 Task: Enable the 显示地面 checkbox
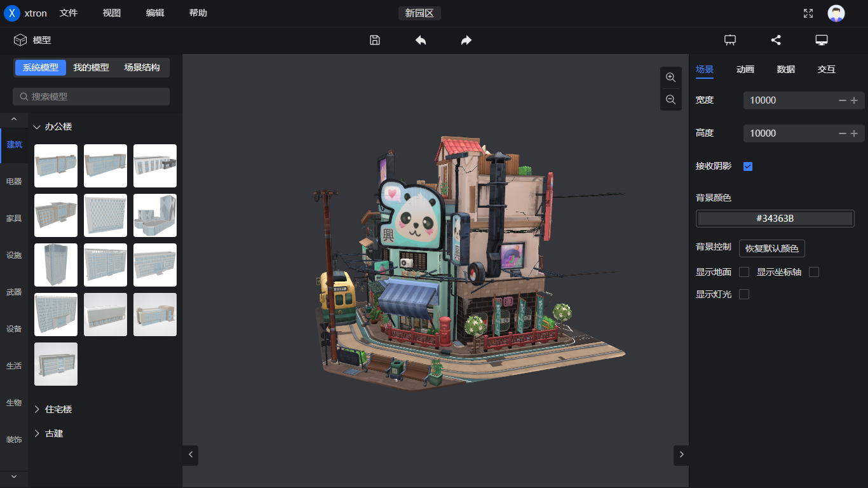744,272
